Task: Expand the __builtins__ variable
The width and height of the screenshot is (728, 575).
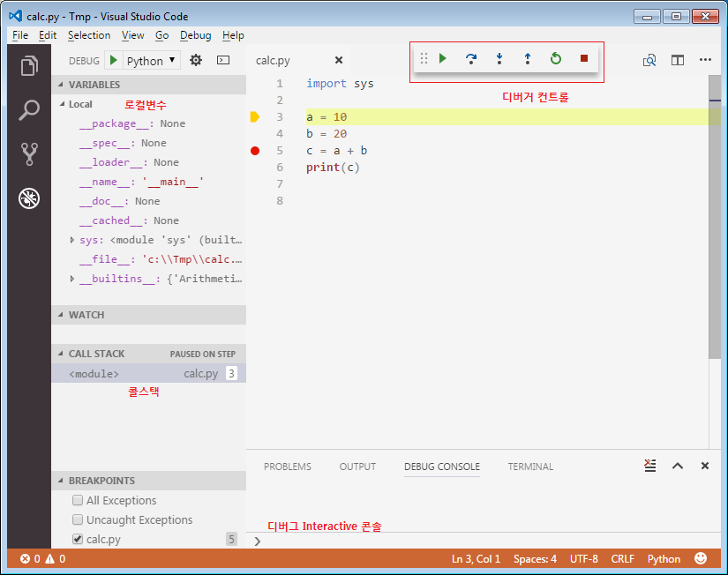Action: pos(72,279)
